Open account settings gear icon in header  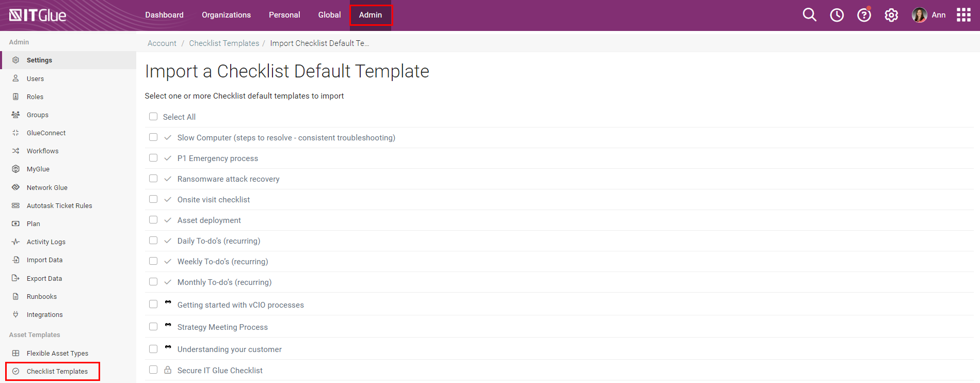tap(891, 15)
